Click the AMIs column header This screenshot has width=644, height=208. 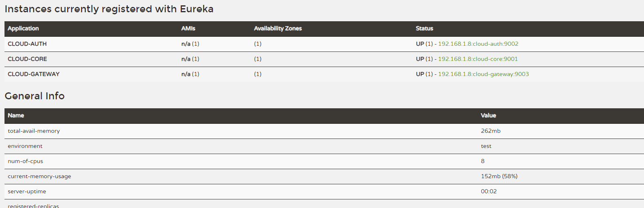click(188, 28)
